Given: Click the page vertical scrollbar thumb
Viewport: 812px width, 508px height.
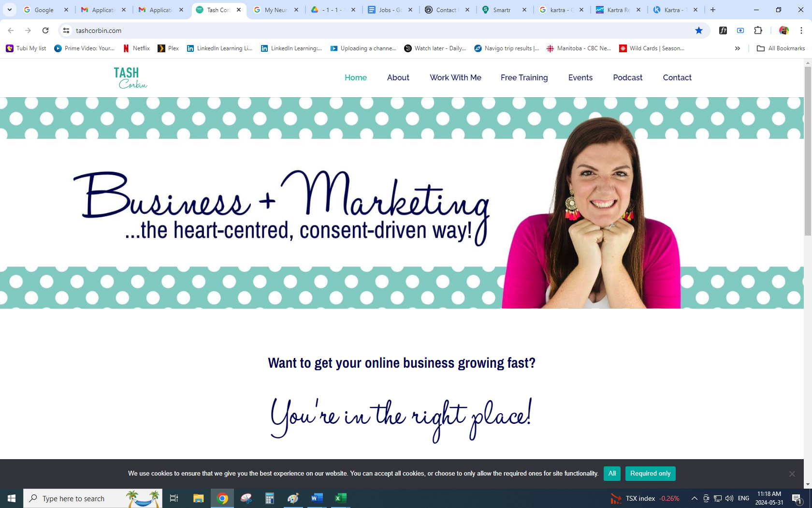Looking at the screenshot, I should [808, 151].
